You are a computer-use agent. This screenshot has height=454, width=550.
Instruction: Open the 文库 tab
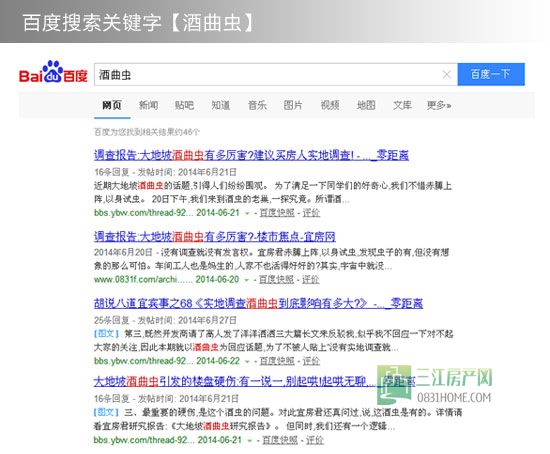[x=402, y=105]
